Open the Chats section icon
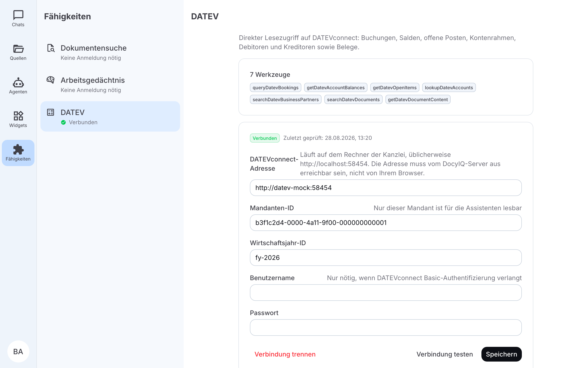This screenshot has height=368, width=588. point(18,15)
